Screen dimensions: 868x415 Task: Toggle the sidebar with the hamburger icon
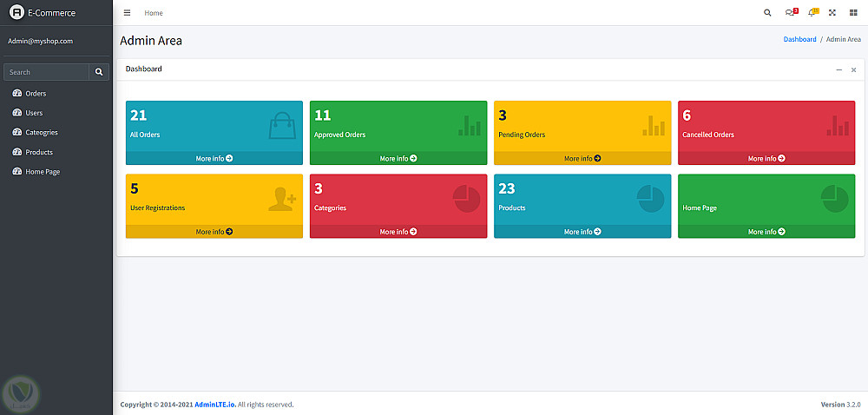(127, 13)
